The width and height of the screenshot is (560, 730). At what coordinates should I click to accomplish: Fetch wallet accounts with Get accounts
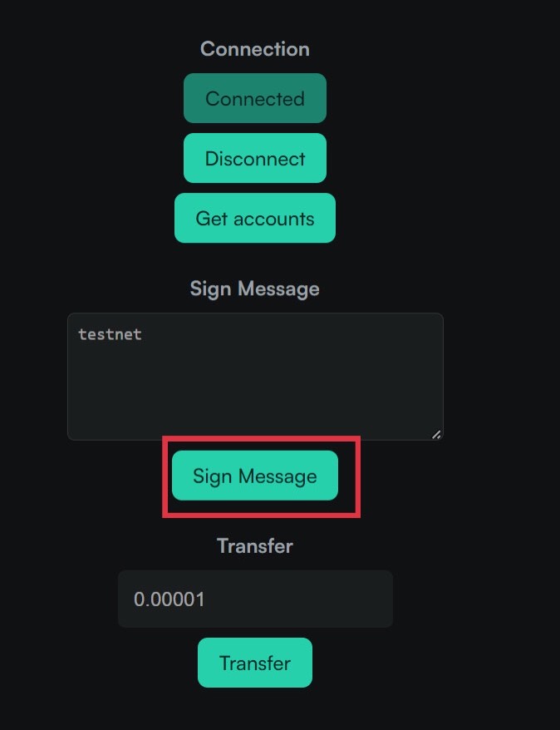pos(255,218)
